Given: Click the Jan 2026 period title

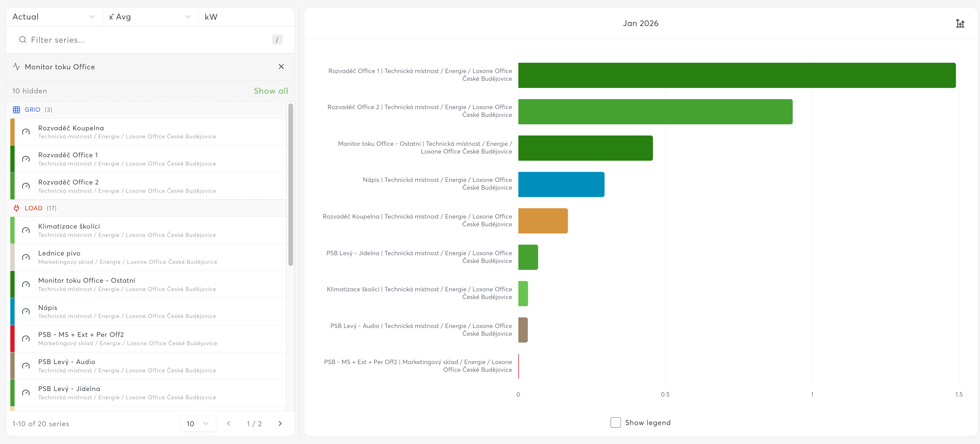Looking at the screenshot, I should pyautogui.click(x=640, y=23).
